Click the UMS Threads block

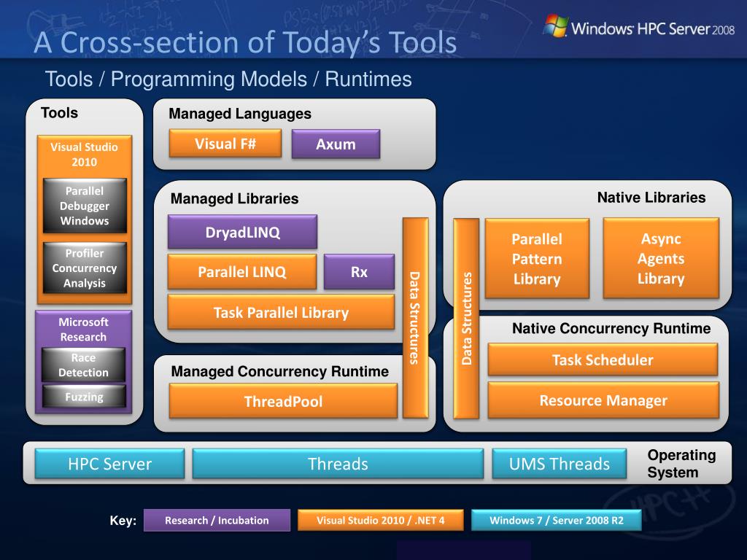pos(560,464)
